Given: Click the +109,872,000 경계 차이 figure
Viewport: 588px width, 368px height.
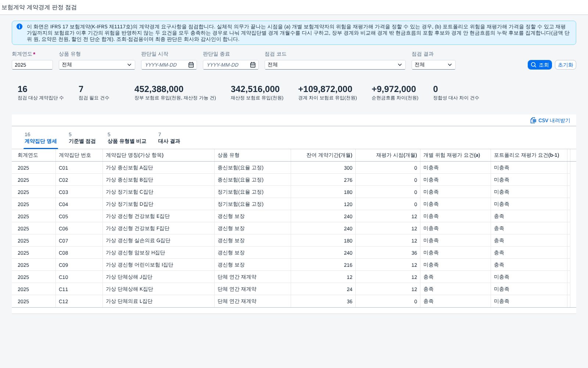Looking at the screenshot, I should point(325,89).
